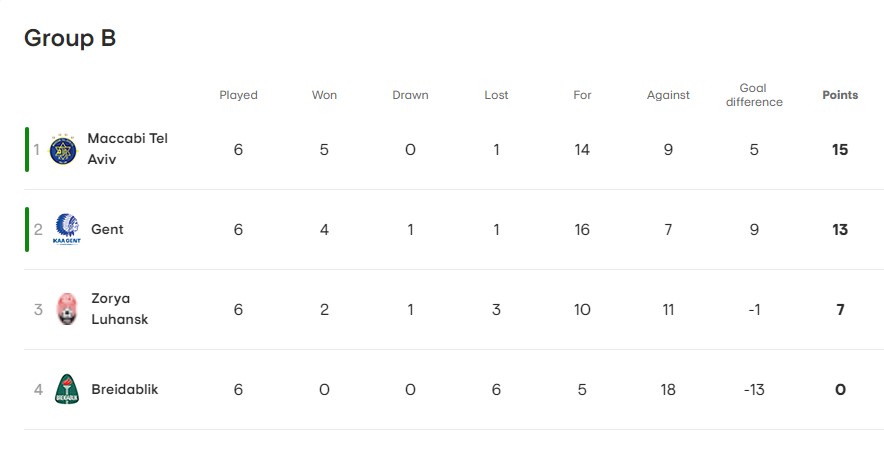
Task: Open the Gent team name link
Action: point(107,229)
